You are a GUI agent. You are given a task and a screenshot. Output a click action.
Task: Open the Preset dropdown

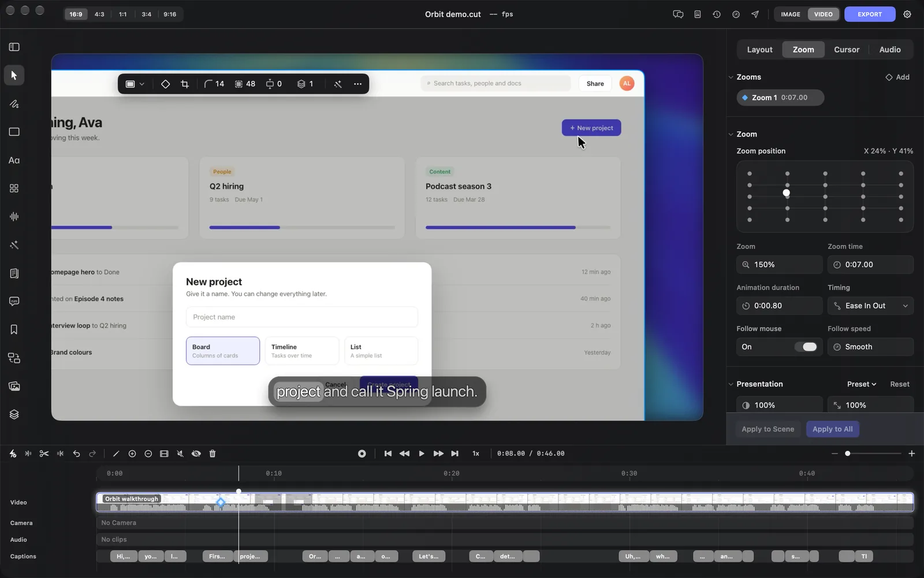pos(862,384)
